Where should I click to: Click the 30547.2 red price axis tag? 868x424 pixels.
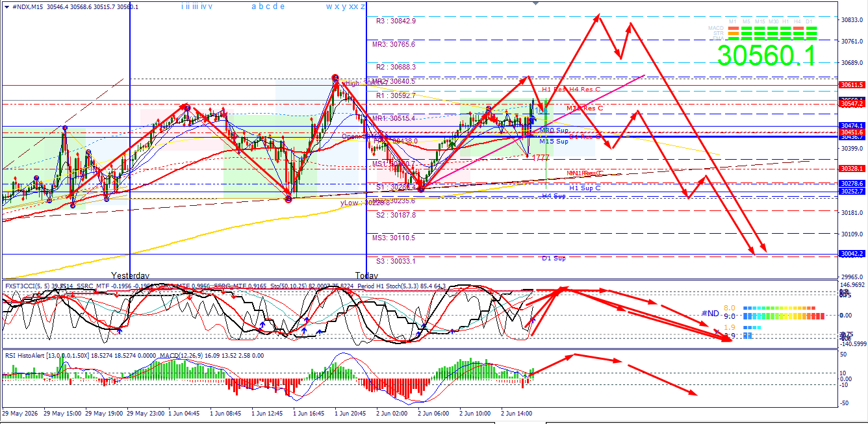pos(851,104)
